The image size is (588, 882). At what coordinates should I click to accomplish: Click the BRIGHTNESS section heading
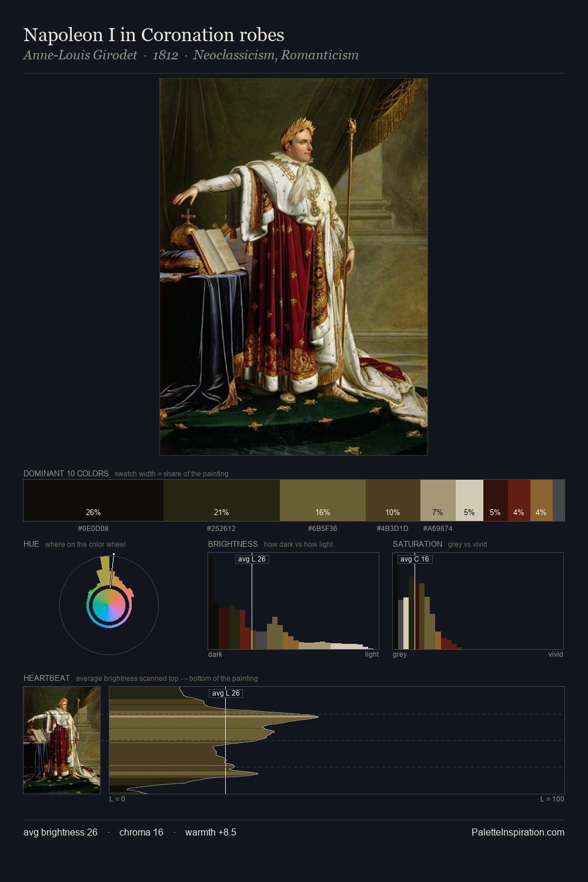click(233, 544)
